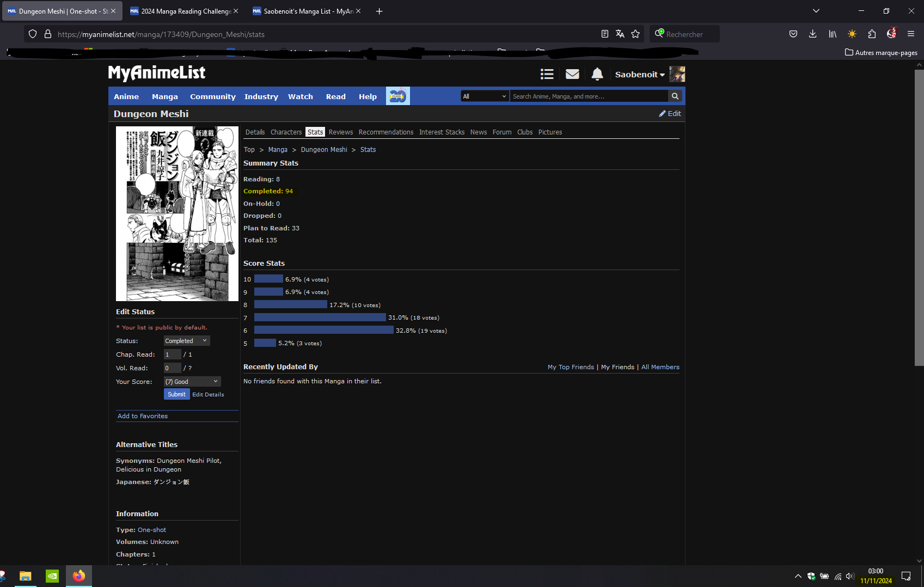The height and width of the screenshot is (587, 924).
Task: Switch to the Pictures tab
Action: [x=550, y=132]
